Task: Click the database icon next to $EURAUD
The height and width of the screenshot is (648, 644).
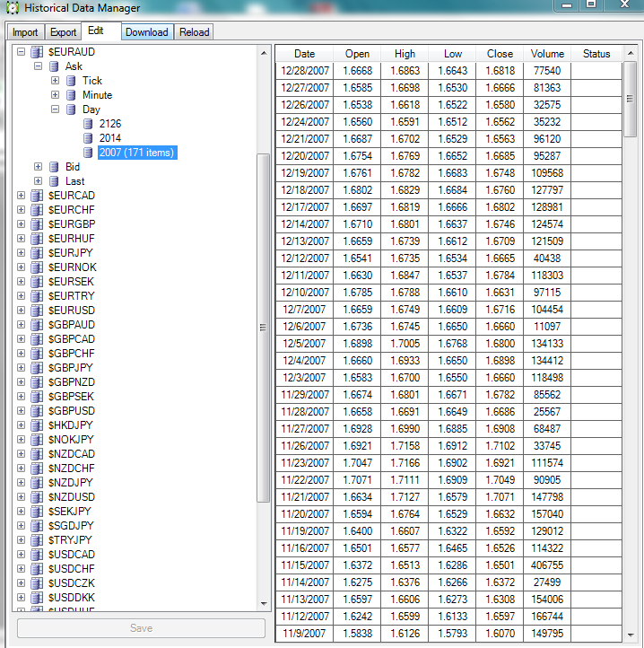Action: [x=37, y=52]
